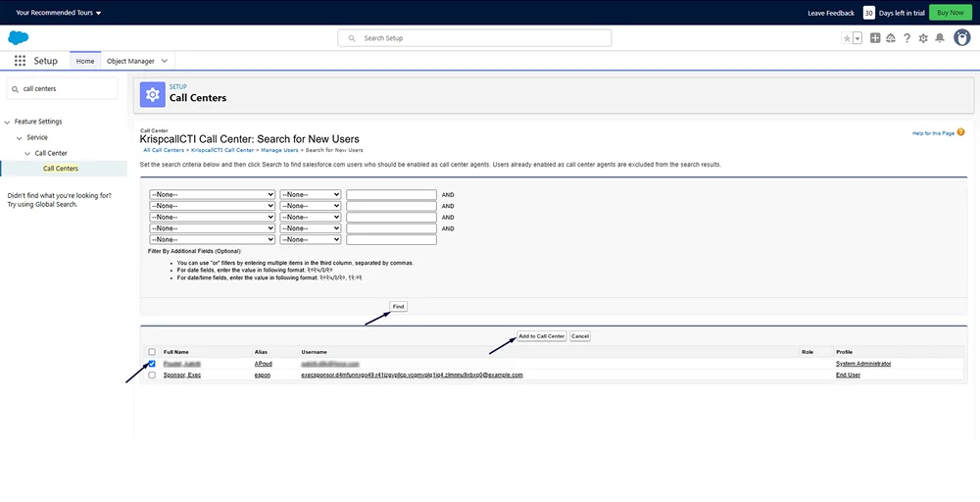Viewport: 980px width, 502px height.
Task: Click the Cancel button
Action: (x=580, y=336)
